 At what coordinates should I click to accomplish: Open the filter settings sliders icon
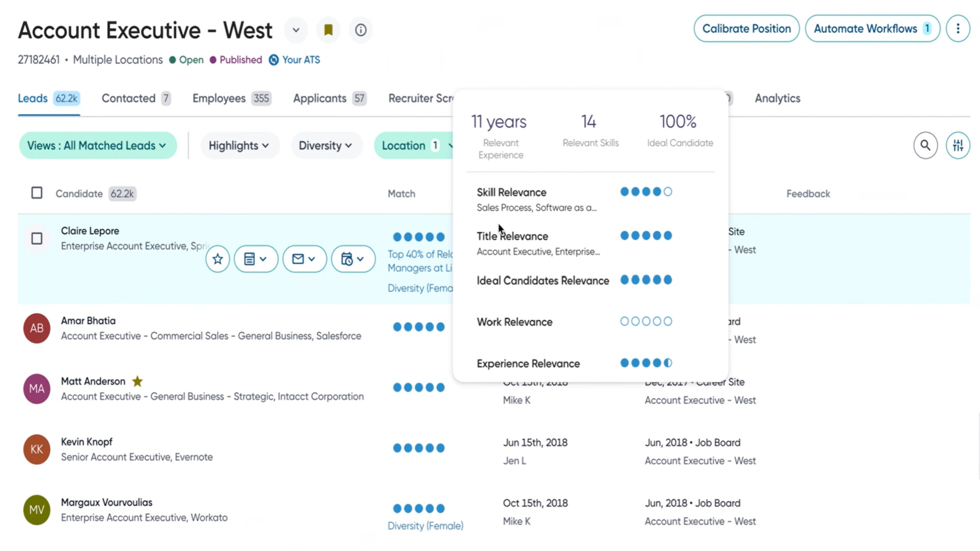pos(958,145)
